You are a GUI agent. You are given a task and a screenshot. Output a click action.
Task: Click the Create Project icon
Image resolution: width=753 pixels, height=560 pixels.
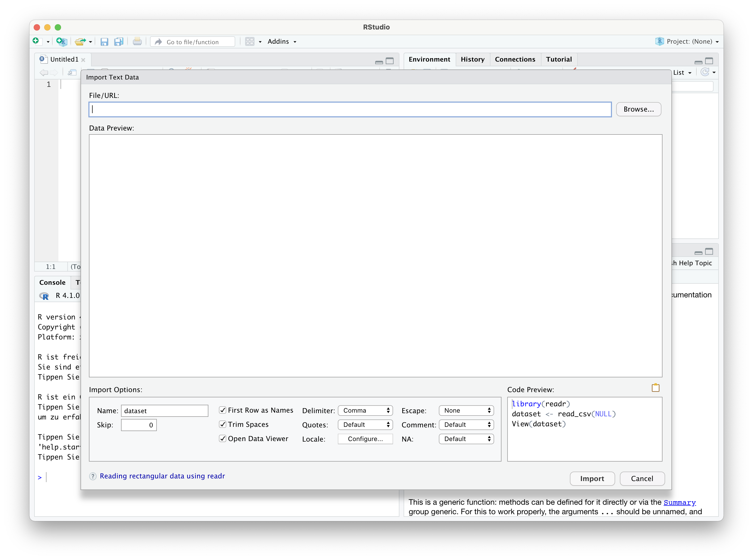(x=61, y=42)
